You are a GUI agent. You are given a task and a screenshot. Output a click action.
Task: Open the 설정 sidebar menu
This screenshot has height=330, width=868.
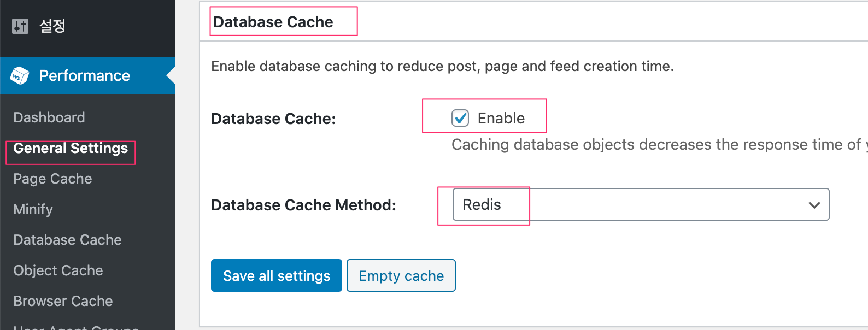pyautogui.click(x=52, y=26)
